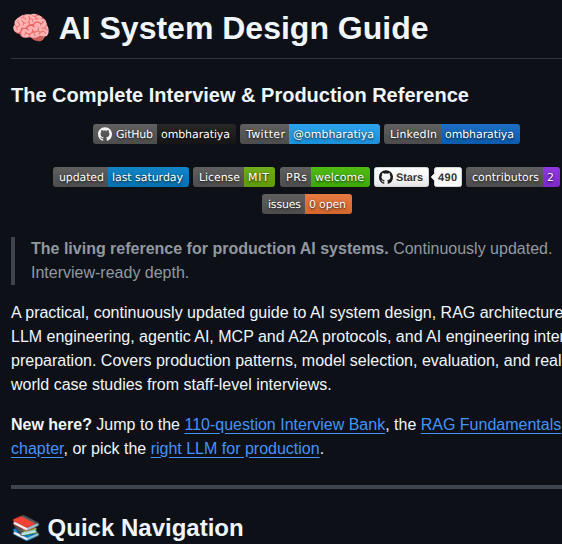
Task: Click the text 'Interview-ready depth.'
Action: click(x=110, y=273)
